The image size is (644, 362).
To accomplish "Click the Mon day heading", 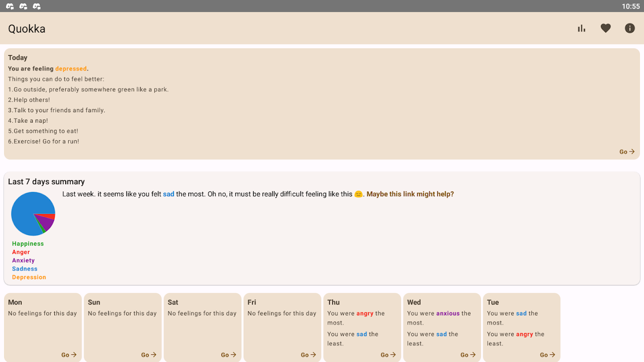I will [x=15, y=302].
